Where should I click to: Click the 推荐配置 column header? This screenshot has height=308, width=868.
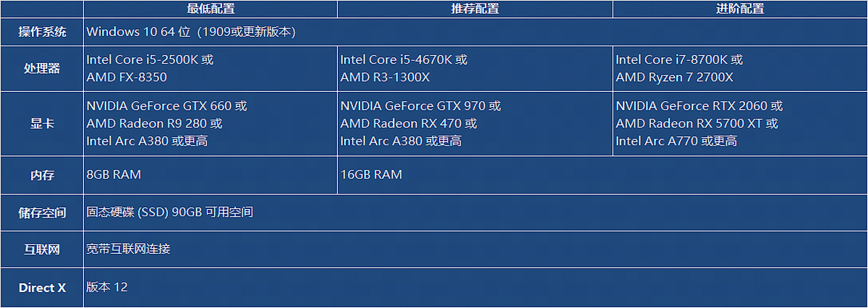click(475, 9)
